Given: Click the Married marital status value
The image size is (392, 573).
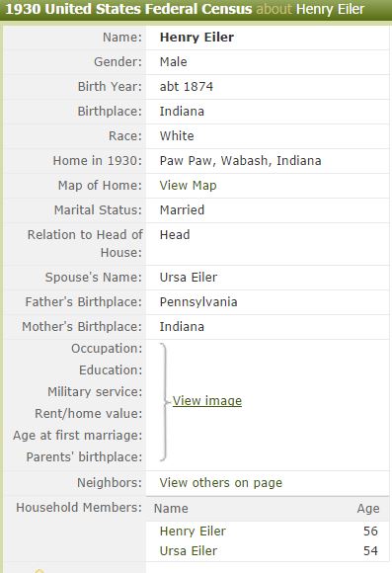Looking at the screenshot, I should pyautogui.click(x=182, y=209).
